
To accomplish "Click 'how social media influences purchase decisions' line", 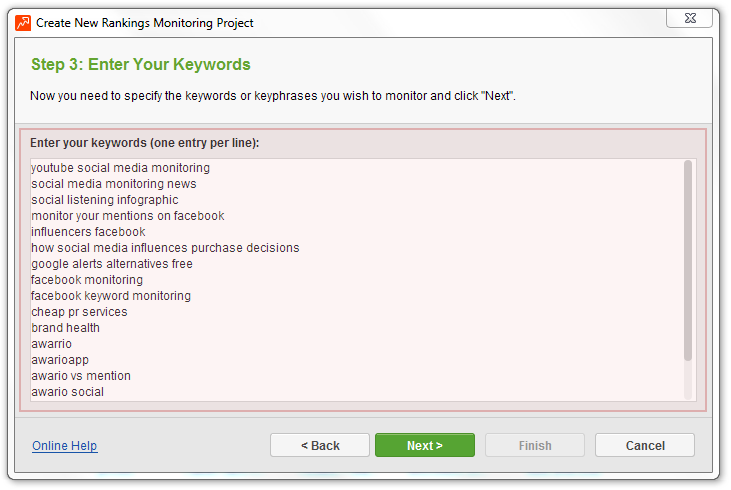I will pos(165,248).
